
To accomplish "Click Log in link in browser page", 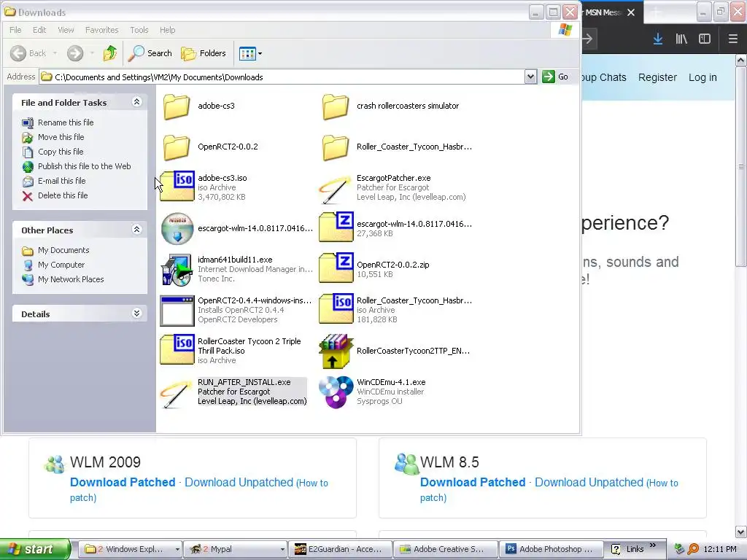I will point(703,77).
